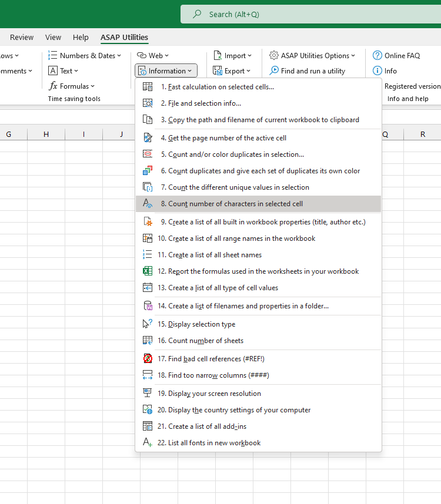Open the Import dropdown

232,56
